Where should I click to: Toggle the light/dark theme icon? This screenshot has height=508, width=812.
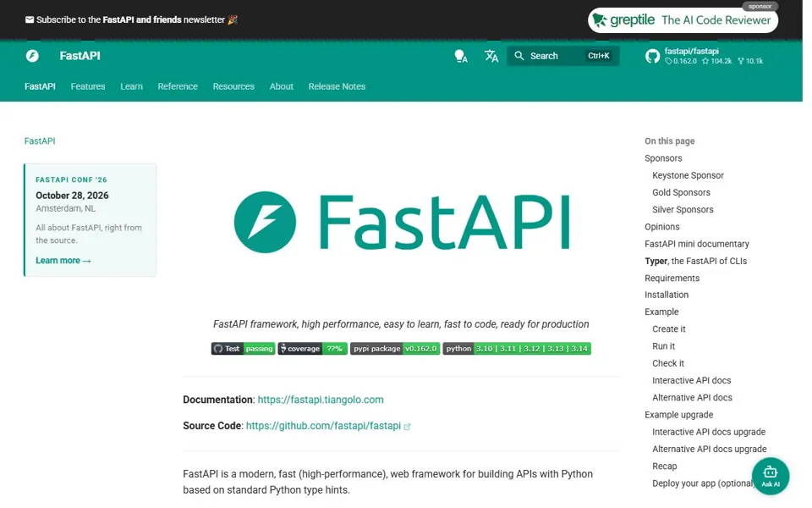click(460, 56)
